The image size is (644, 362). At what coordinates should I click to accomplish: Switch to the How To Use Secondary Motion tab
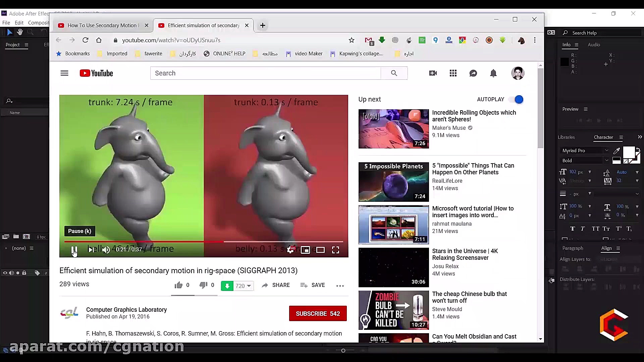[102, 25]
